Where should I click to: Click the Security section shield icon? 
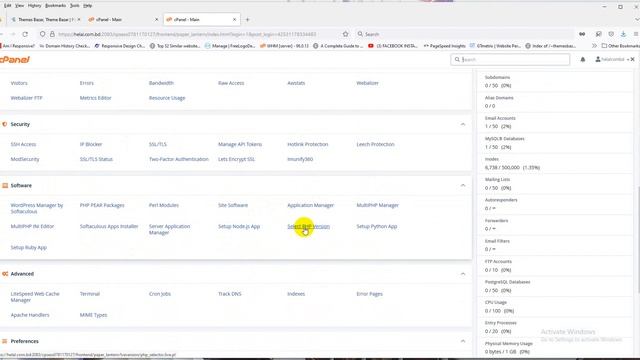click(5, 124)
